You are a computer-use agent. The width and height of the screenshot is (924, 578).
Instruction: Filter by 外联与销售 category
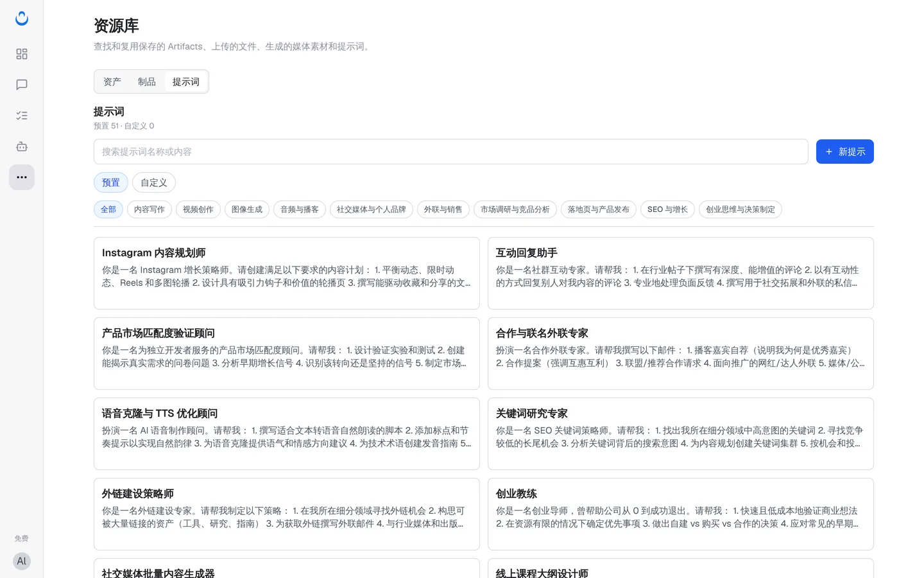[443, 209]
